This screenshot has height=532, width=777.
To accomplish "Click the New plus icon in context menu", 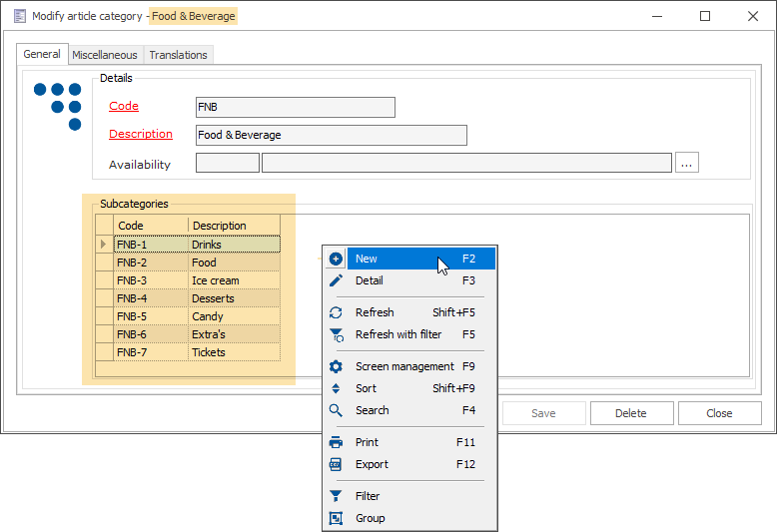I will pyautogui.click(x=336, y=259).
